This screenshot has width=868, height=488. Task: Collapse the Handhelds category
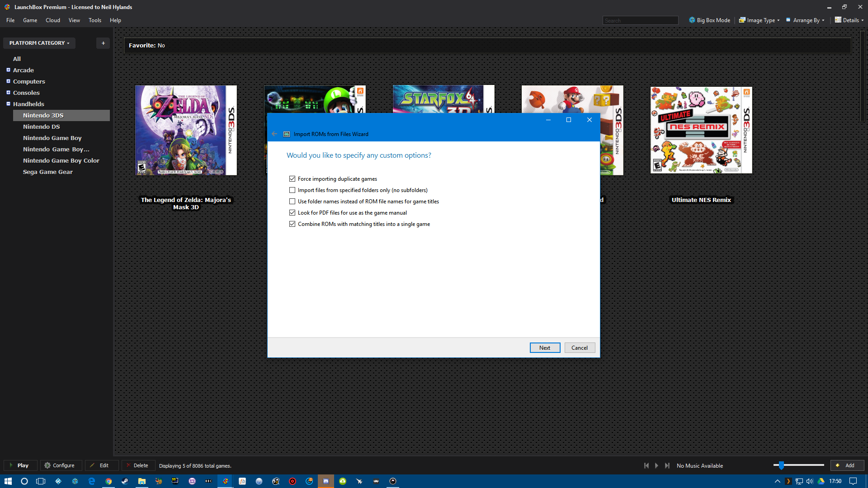click(x=8, y=104)
